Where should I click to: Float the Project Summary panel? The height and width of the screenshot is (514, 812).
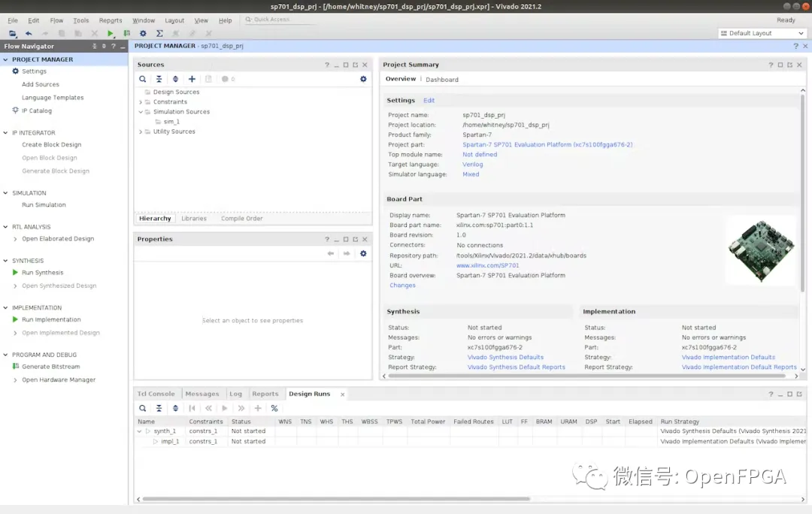click(789, 65)
